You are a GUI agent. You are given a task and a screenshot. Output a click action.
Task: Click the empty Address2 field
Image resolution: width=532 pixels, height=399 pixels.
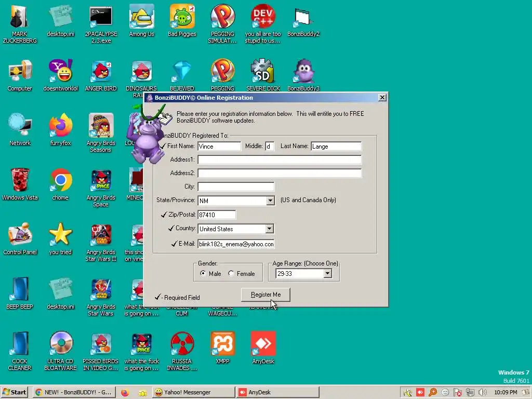pos(280,173)
